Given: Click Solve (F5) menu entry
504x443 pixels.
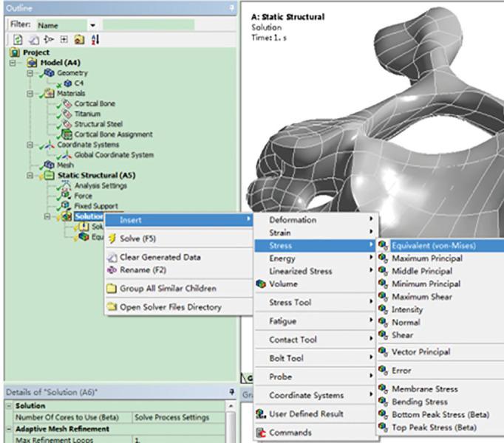Looking at the screenshot, I should click(x=179, y=238).
